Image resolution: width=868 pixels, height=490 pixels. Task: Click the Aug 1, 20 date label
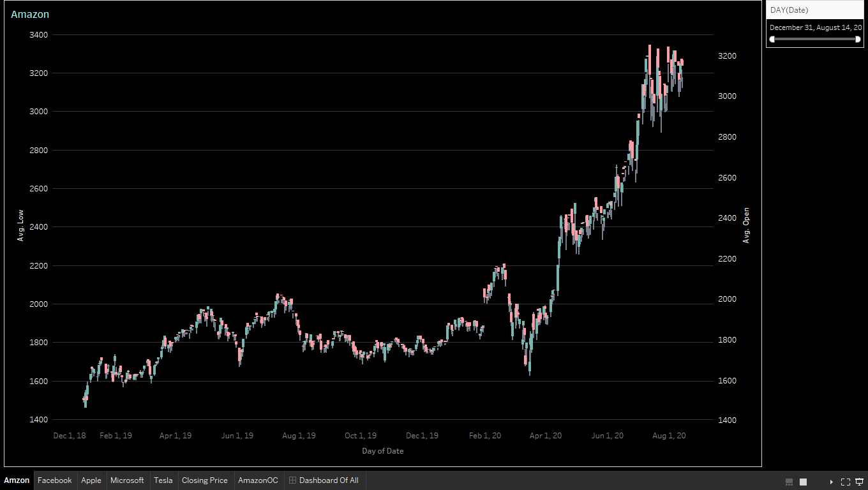click(x=670, y=436)
